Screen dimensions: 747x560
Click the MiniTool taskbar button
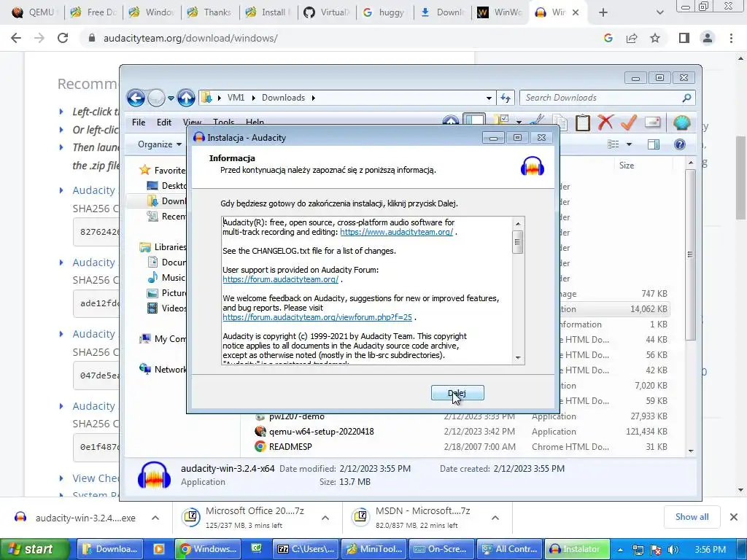(x=374, y=549)
